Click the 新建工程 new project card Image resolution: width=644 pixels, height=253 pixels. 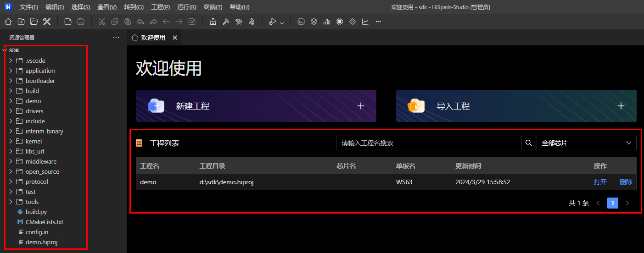coord(256,106)
